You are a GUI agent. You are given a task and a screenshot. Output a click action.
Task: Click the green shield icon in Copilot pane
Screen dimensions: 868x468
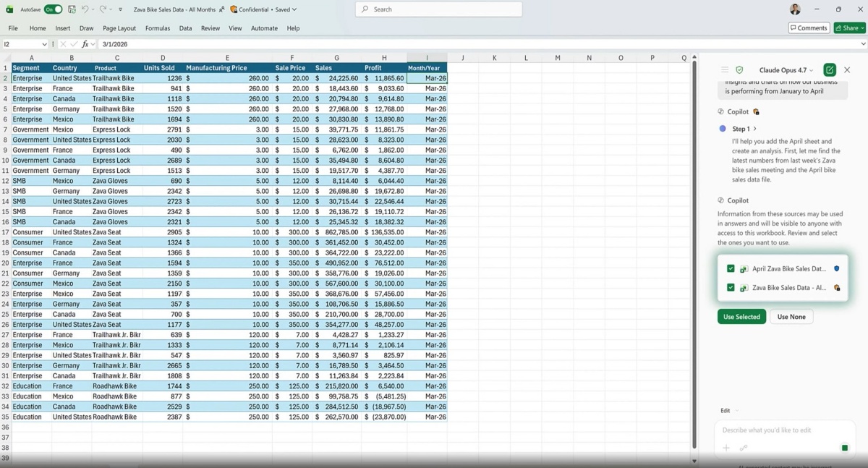pyautogui.click(x=739, y=70)
